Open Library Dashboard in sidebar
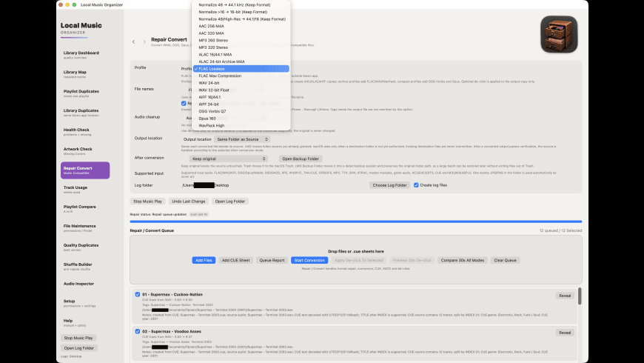 pos(85,55)
